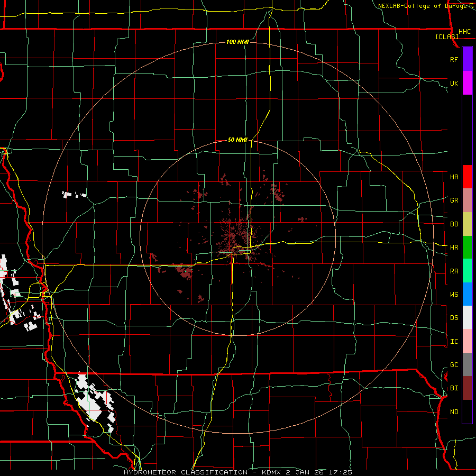476x476 pixels.
Task: Pick the BI legend label
Action: (454, 388)
